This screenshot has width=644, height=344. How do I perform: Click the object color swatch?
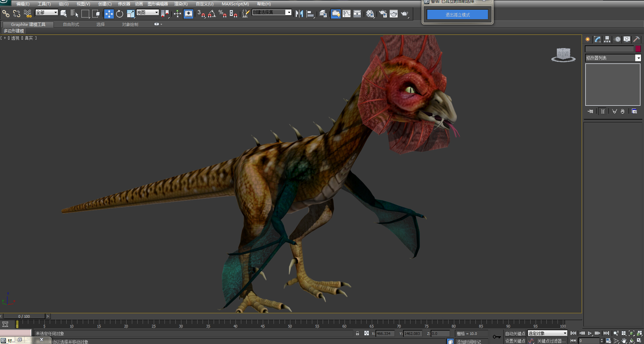point(638,49)
